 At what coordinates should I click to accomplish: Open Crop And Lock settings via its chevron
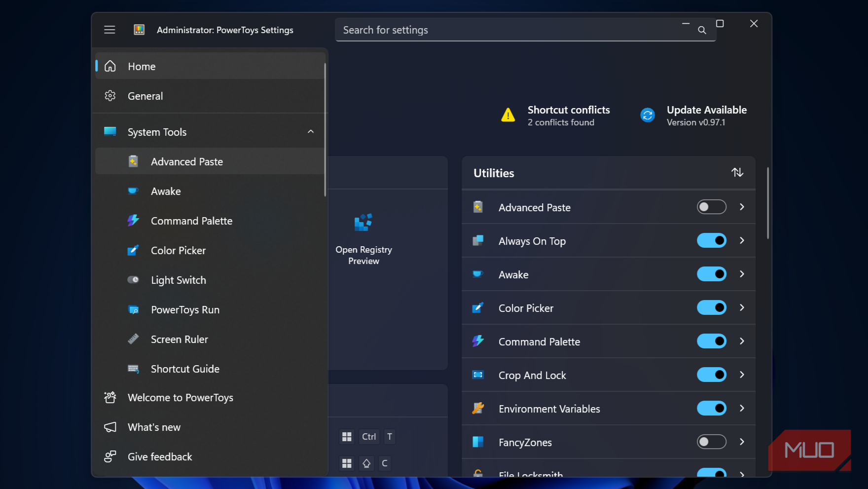point(742,375)
